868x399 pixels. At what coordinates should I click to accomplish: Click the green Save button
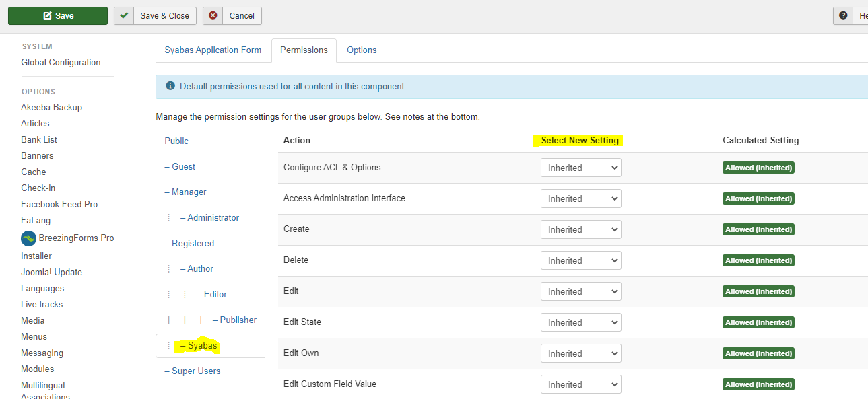pos(58,15)
